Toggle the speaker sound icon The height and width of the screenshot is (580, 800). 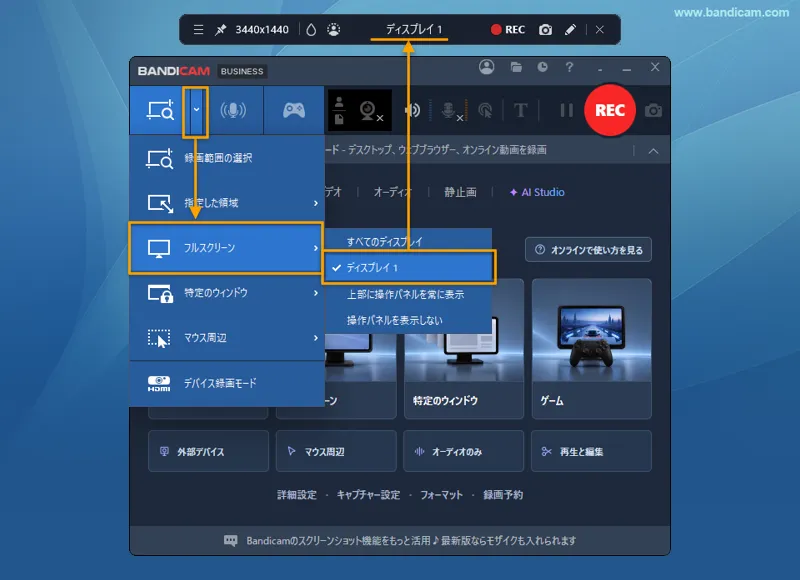pos(412,110)
